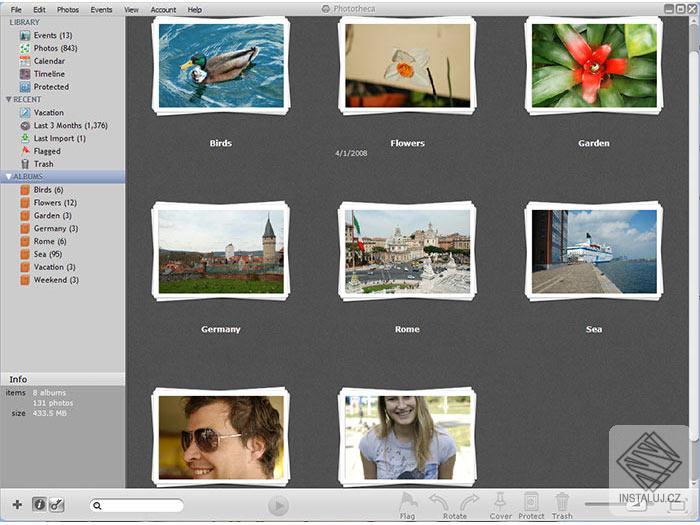Click the Protect icon in toolbar
This screenshot has width=700, height=525.
click(531, 502)
